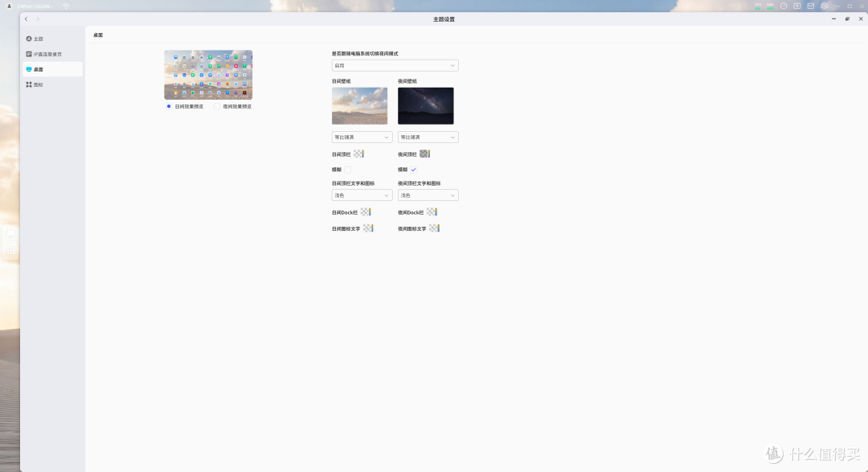Open the mail messages icon
The image size is (868, 472).
click(810, 6)
